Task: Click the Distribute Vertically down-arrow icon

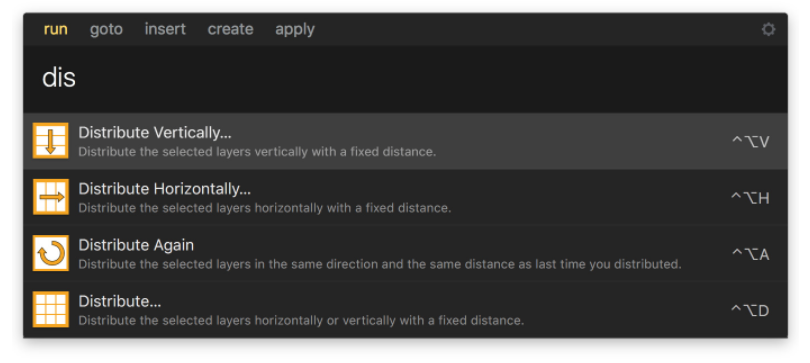Action: [x=51, y=140]
